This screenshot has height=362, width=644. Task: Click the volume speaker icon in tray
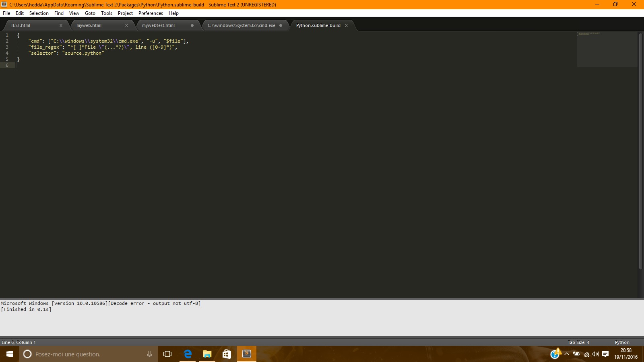[594, 354]
